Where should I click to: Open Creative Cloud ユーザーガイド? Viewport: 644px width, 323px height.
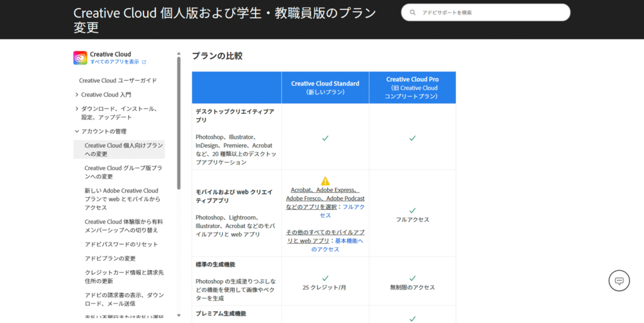118,80
